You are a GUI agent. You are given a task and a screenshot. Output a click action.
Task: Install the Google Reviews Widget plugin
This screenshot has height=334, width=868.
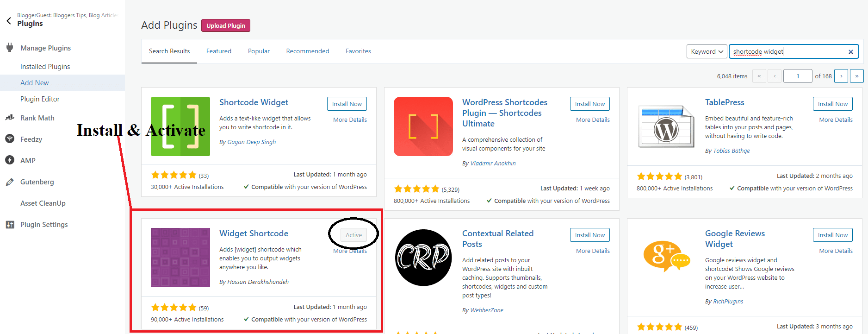point(833,235)
